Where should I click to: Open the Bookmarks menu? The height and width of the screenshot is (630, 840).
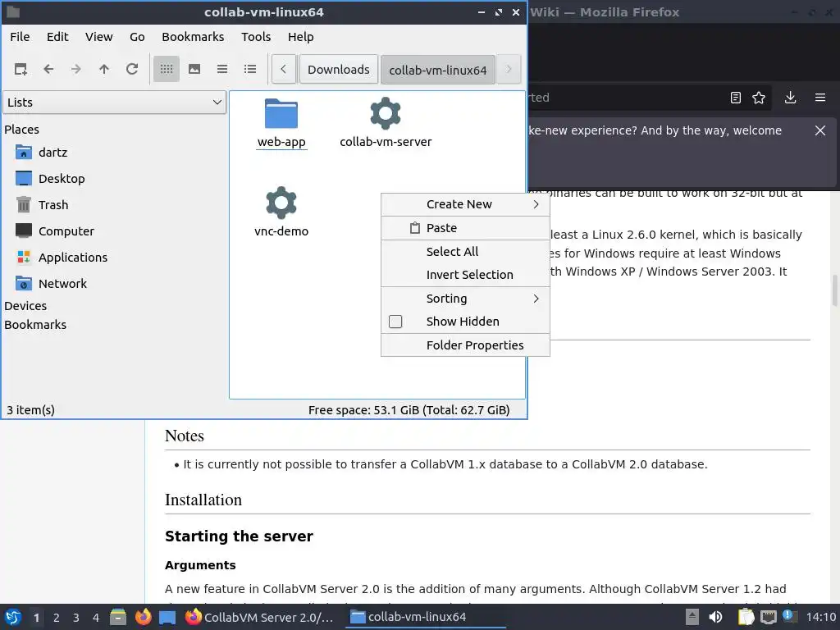[x=193, y=37]
